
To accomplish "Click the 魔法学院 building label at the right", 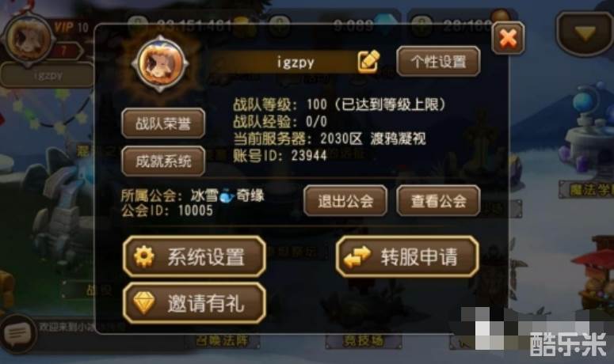I will click(x=586, y=190).
